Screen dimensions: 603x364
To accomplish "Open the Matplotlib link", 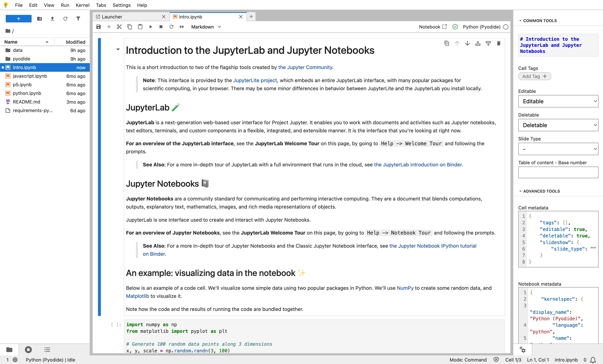I will [x=137, y=296].
